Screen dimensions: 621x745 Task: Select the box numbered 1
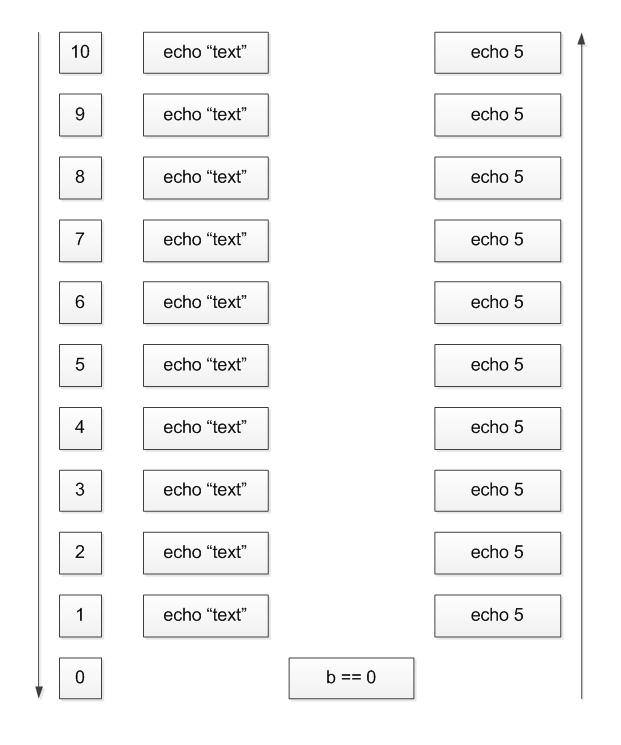80,616
